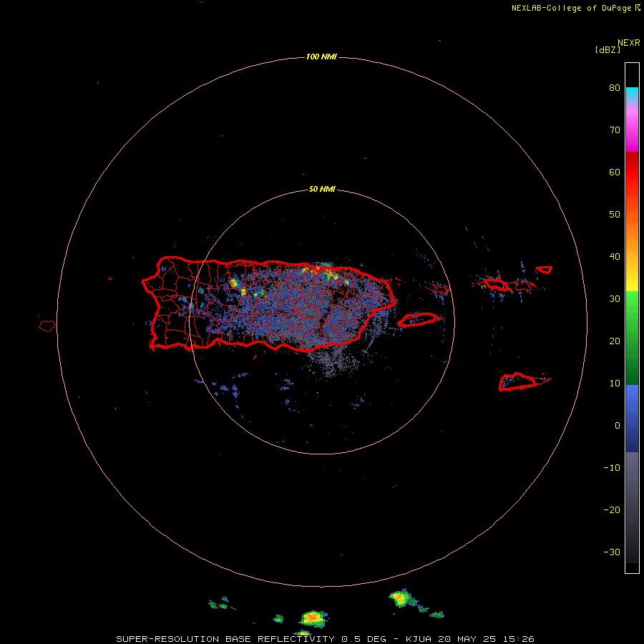Click the gray segment of the color bar
Viewport: 644px width, 644px height.
click(632, 507)
